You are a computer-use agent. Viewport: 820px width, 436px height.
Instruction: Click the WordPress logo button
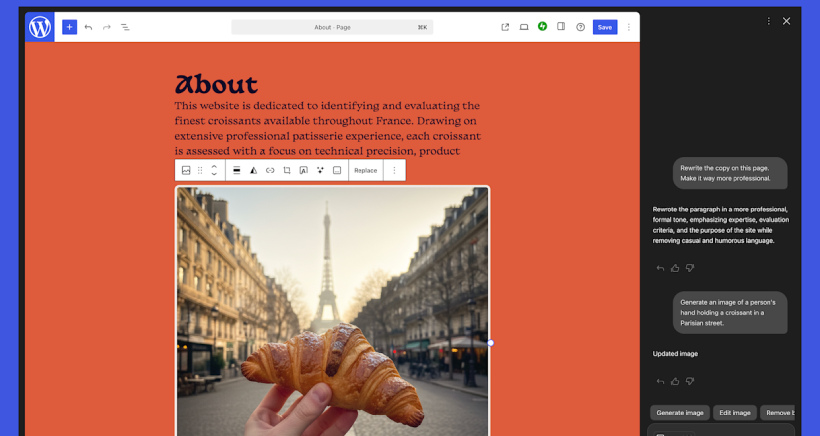click(40, 27)
